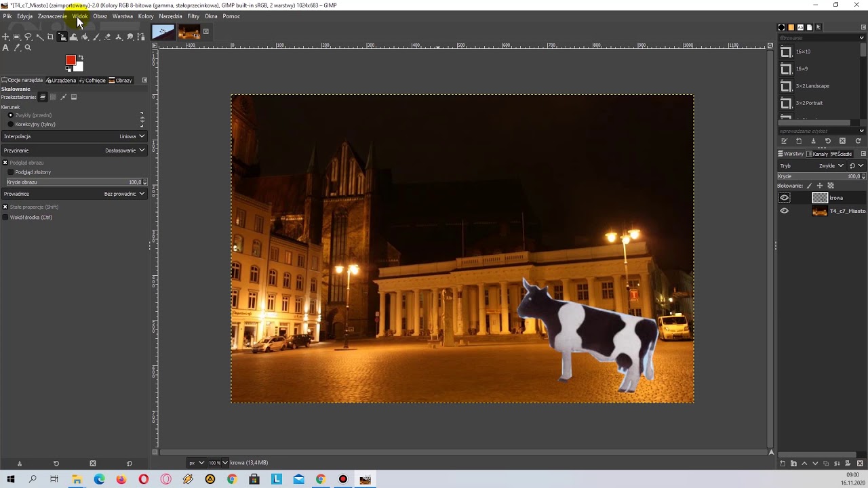The width and height of the screenshot is (868, 488).
Task: Select the Warp Transform tool
Action: [73, 37]
